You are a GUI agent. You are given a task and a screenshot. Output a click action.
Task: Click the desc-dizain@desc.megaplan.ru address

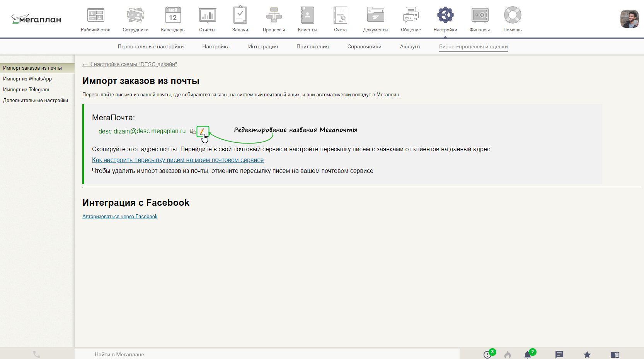(142, 132)
